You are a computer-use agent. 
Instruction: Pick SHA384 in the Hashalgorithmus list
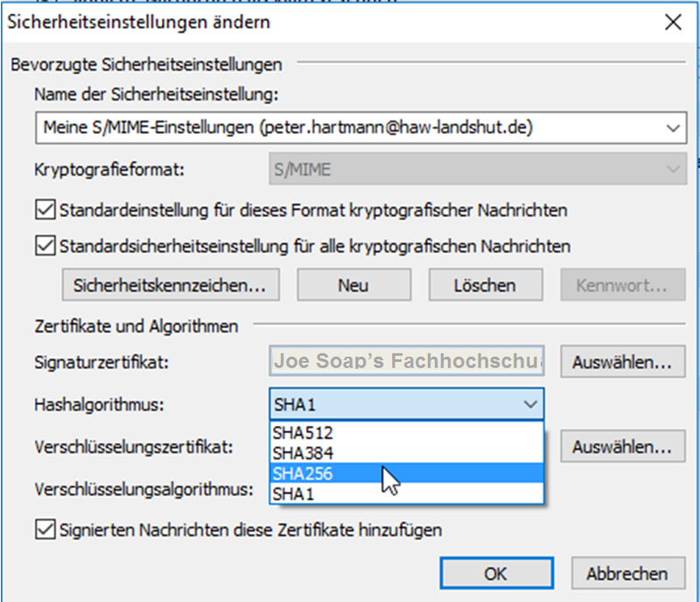click(x=303, y=452)
